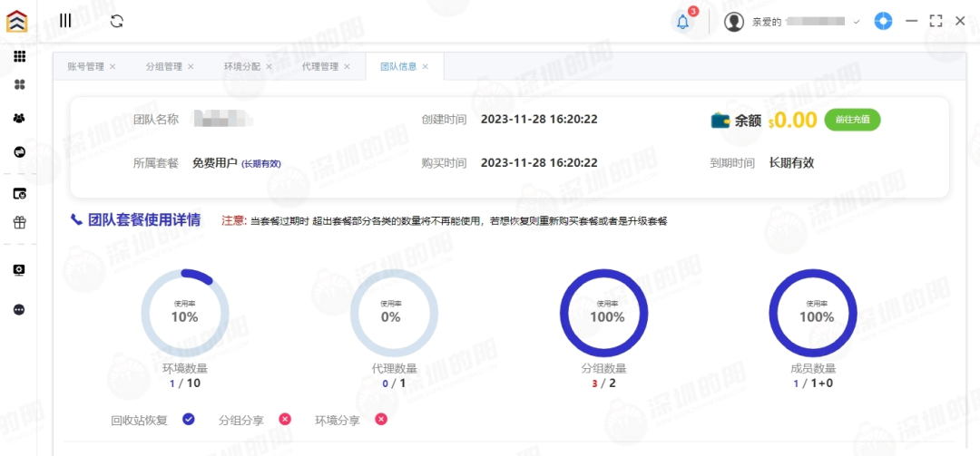
Task: Close the 环境分配 tab
Action: point(269,67)
